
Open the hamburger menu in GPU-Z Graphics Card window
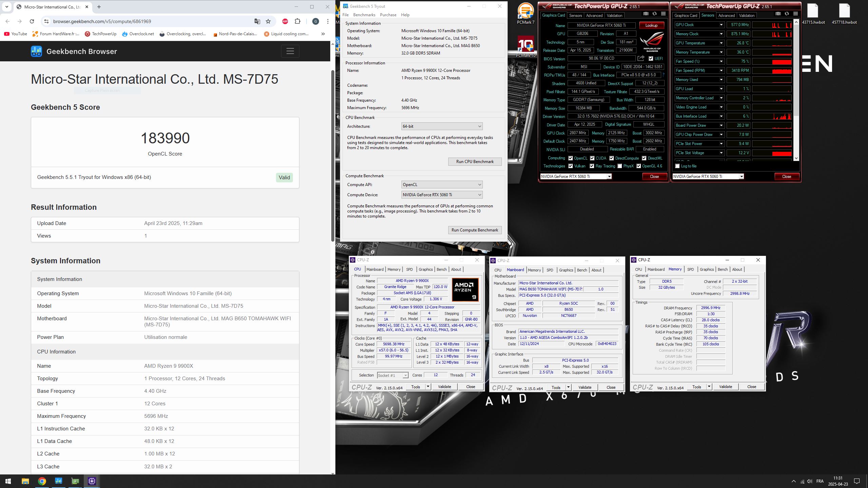tap(663, 14)
